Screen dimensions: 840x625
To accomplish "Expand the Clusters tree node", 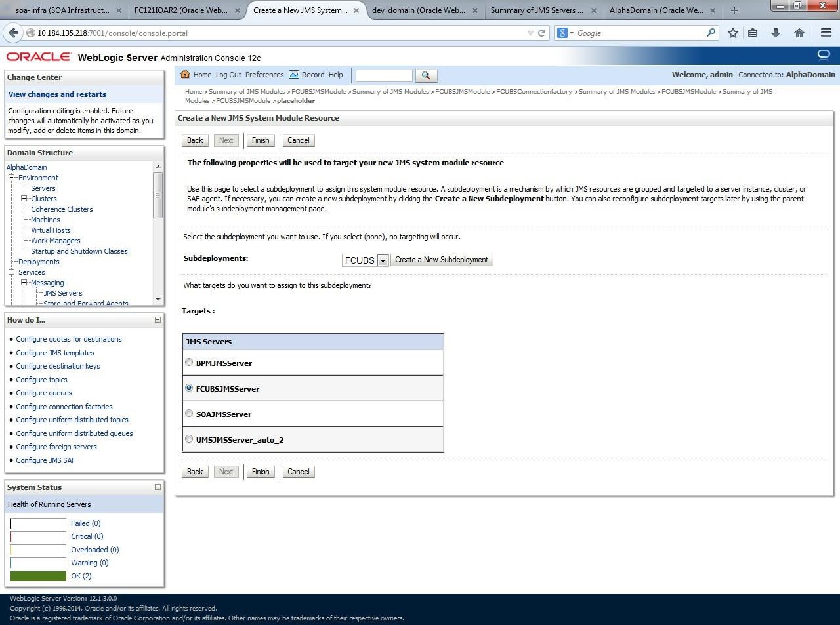I will 24,199.
